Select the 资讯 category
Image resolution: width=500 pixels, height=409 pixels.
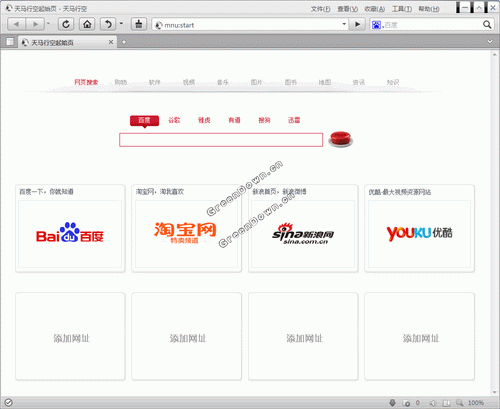point(359,82)
